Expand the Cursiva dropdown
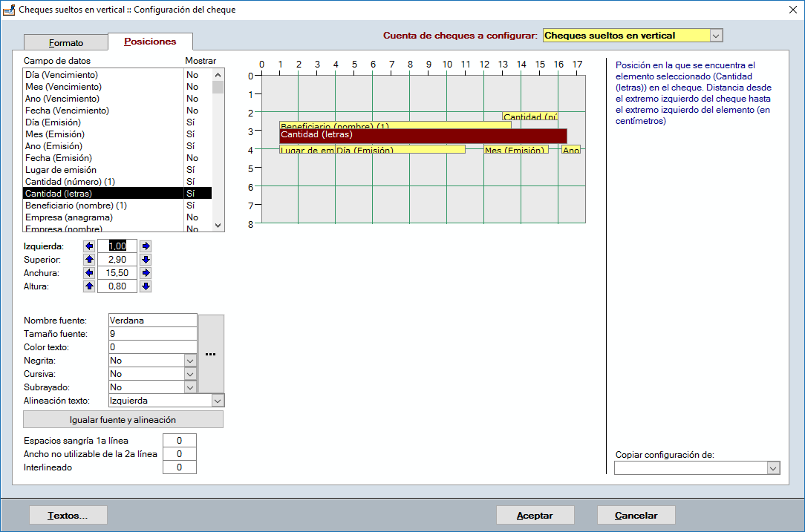The image size is (805, 532). click(x=189, y=374)
